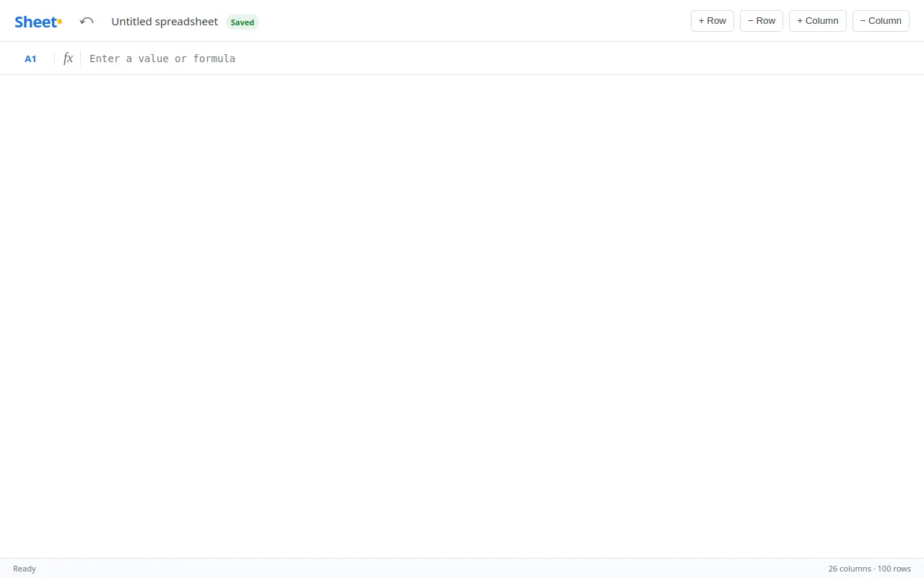Focus the formula bar input field

coord(500,59)
